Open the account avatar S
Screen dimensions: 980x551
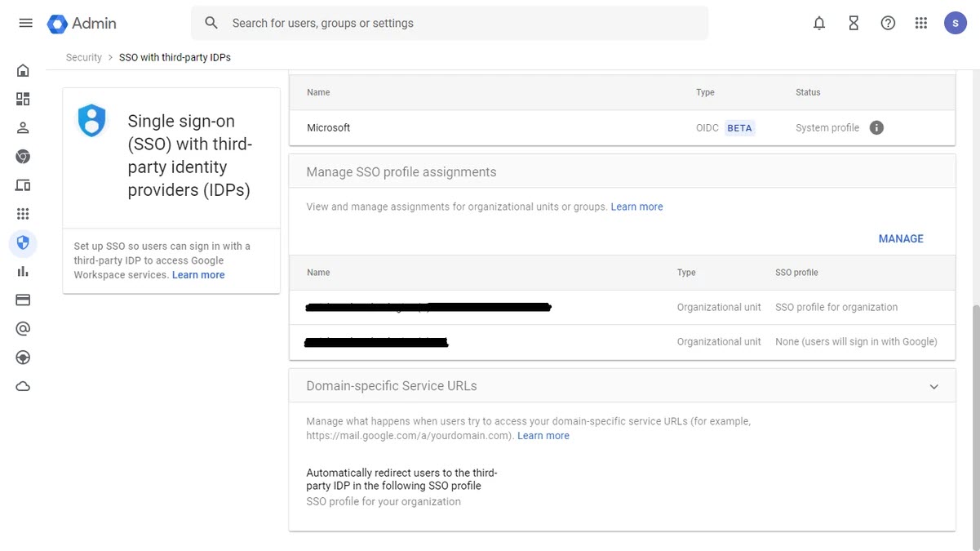(x=956, y=23)
